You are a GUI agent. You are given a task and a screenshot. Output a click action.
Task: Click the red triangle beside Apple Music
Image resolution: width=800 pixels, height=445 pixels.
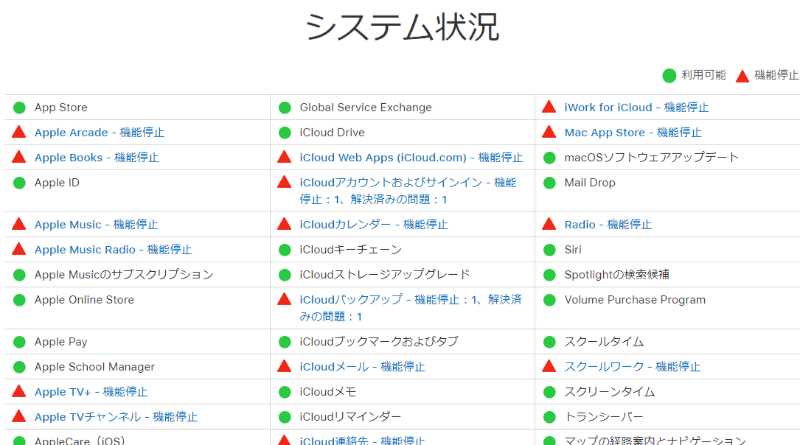[19, 224]
